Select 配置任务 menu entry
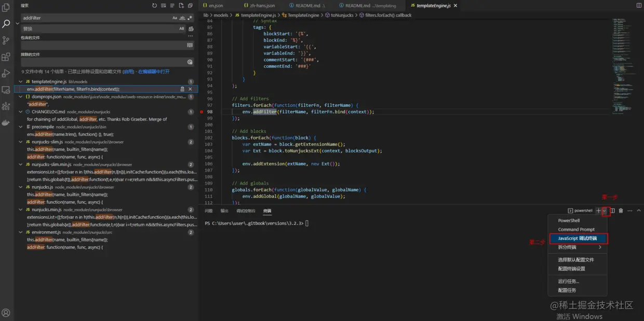Image resolution: width=644 pixels, height=321 pixels. tap(578, 290)
